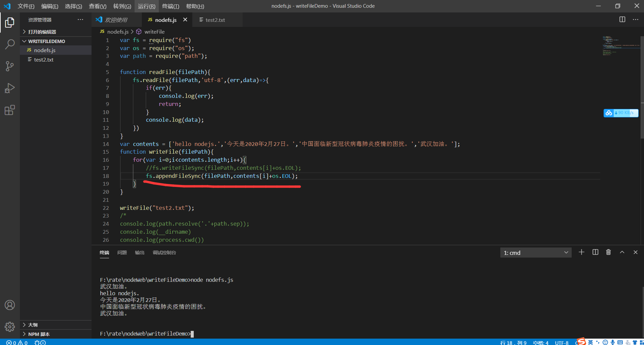
Task: Switch to the test2.txt tab
Action: coord(215,20)
